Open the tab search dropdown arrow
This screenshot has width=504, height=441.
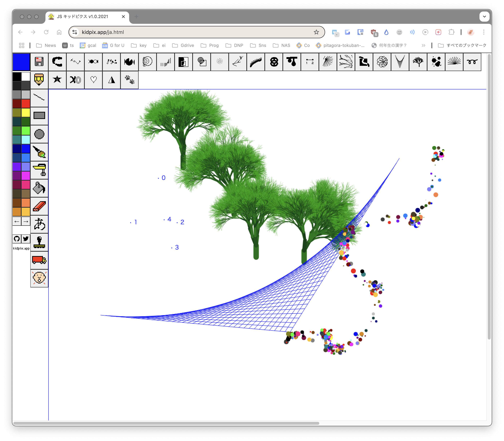pyautogui.click(x=484, y=16)
